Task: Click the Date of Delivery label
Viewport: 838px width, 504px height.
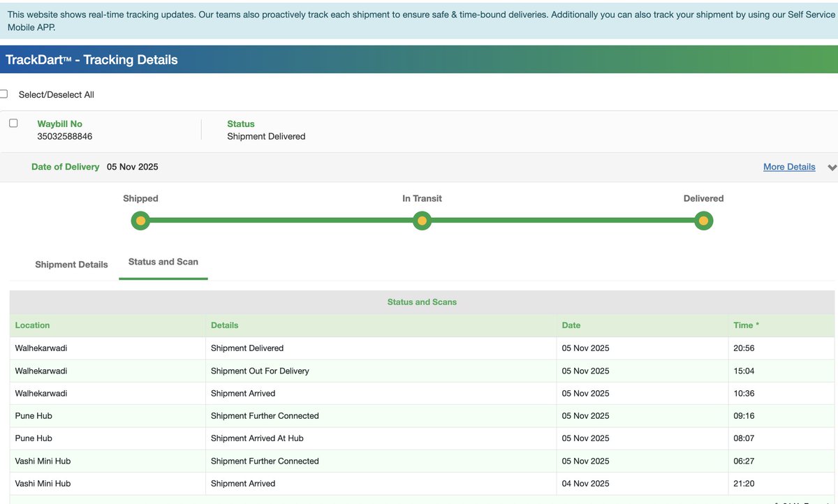Action: click(66, 167)
